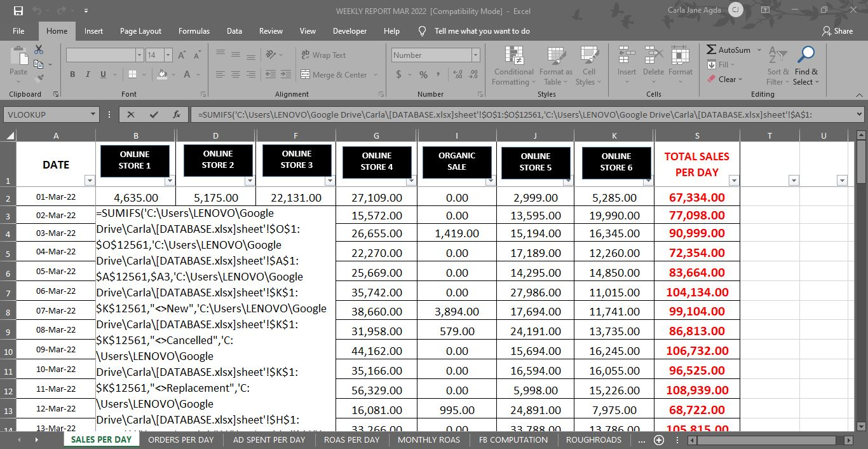Click the Save icon in title bar

coord(18,11)
